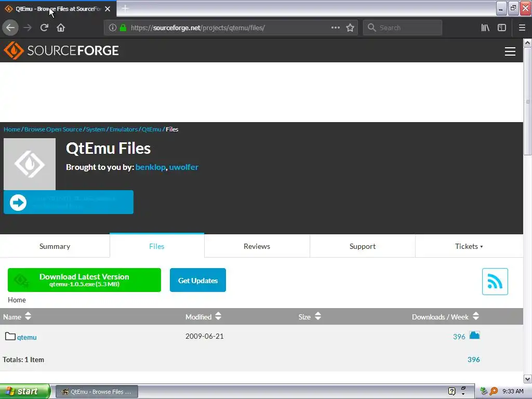Follow the Browse Open Source breadcrumb
Screen dimensions: 532x399
[x=54, y=129]
